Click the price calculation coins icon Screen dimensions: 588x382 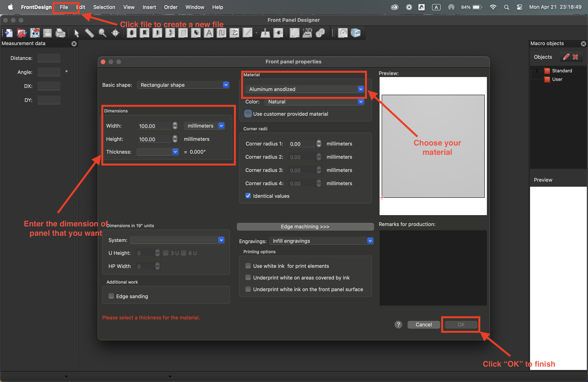tap(320, 33)
